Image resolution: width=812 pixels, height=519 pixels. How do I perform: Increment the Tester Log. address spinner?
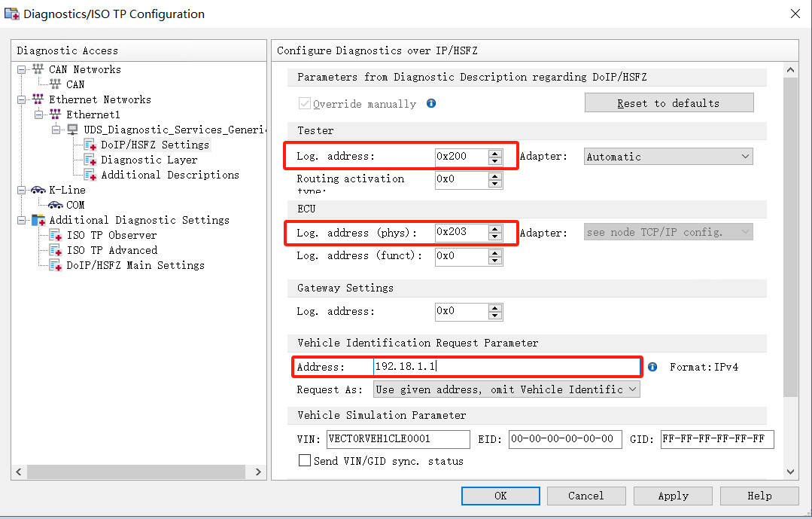pyautogui.click(x=494, y=153)
